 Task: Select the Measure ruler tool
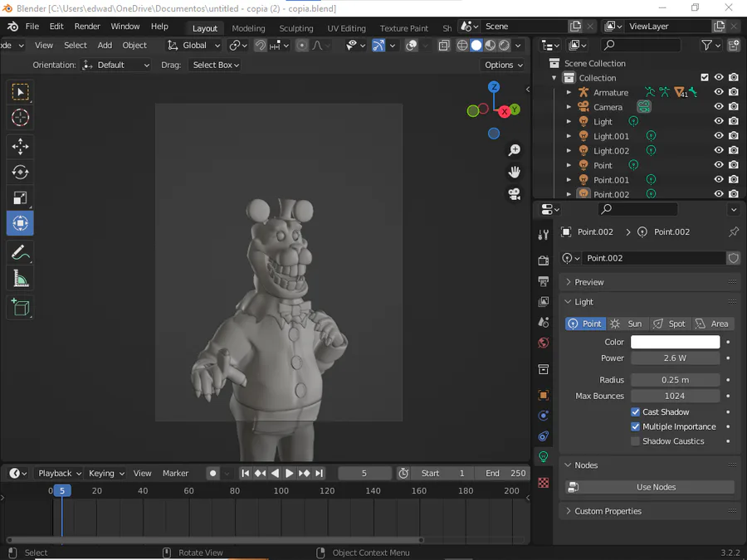pos(21,280)
